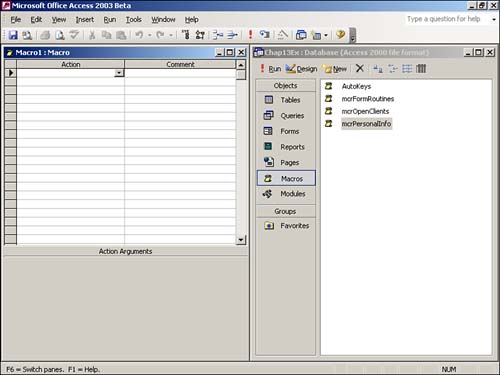
Task: Open the New Object dropdown arrow
Action: tap(326, 35)
